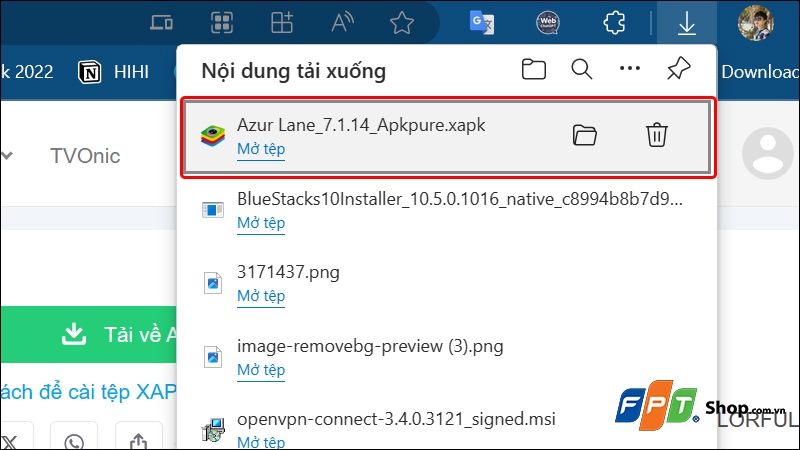Open file link under BlueStacks10Installer
This screenshot has height=450, width=800.
261,223
